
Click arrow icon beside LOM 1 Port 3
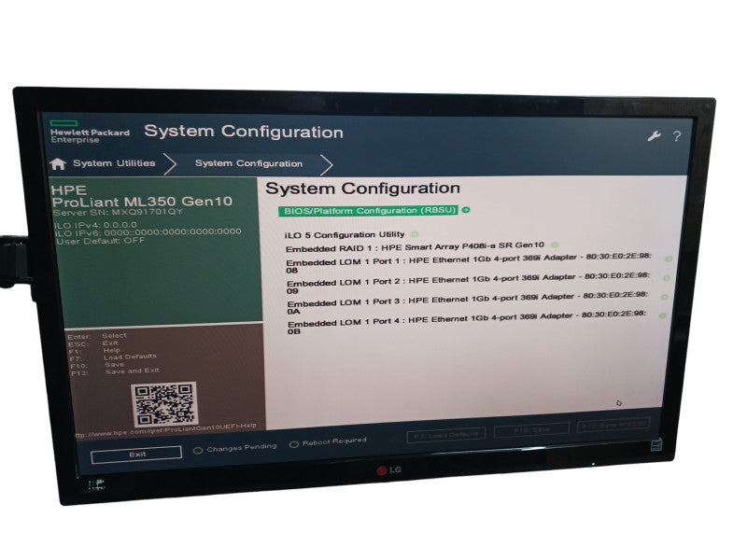pos(664,297)
